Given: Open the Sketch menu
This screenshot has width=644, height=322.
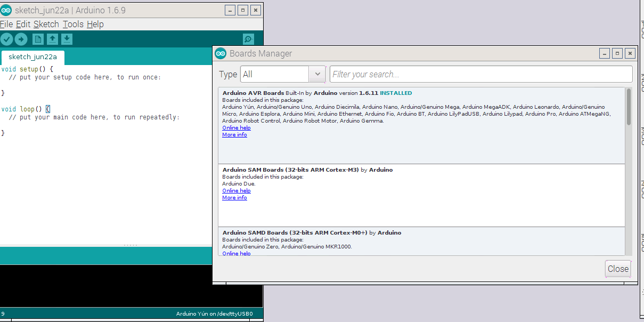Looking at the screenshot, I should click(x=46, y=24).
